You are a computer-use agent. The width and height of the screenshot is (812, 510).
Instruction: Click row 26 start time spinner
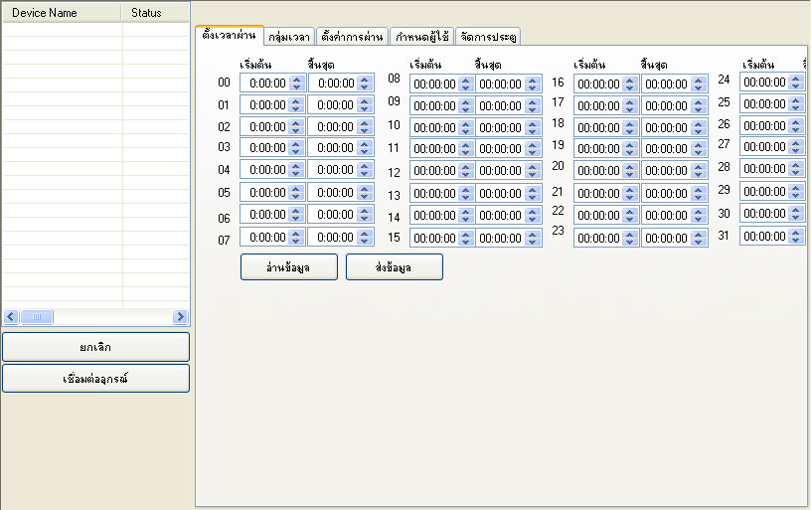click(x=796, y=125)
